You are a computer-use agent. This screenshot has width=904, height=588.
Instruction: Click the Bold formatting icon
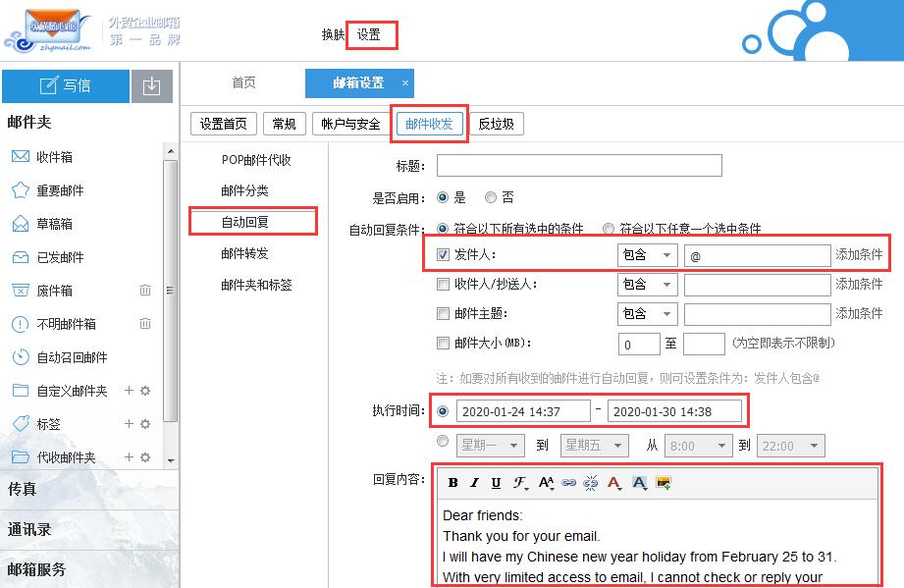[x=452, y=483]
